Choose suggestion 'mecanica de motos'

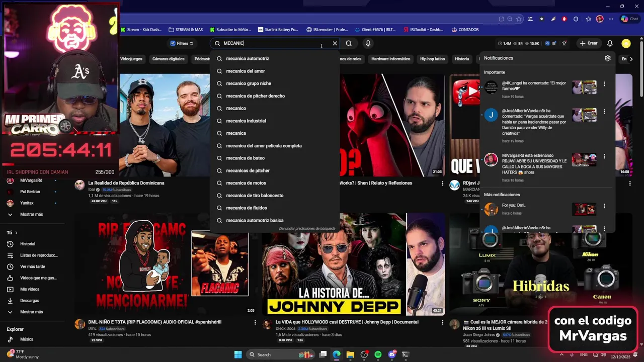(x=274, y=183)
